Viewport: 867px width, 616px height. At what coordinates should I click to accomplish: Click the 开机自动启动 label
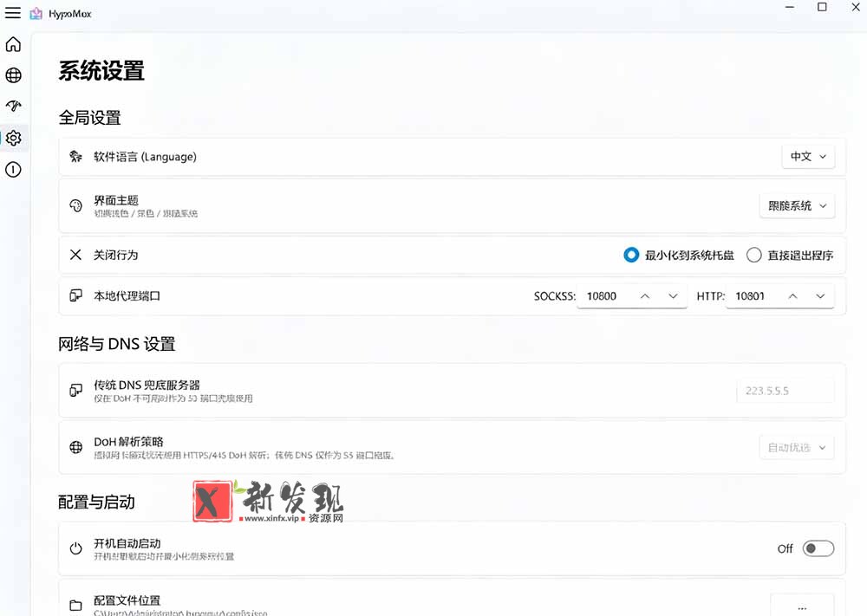(127, 543)
